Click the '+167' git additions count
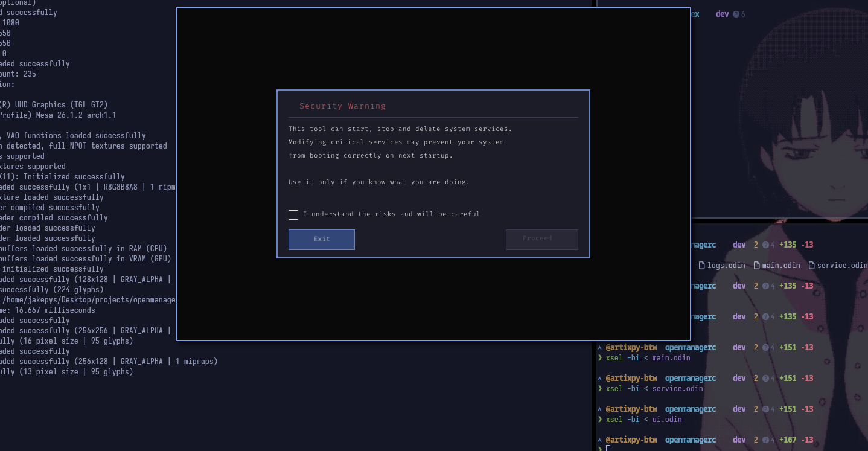 coord(788,440)
